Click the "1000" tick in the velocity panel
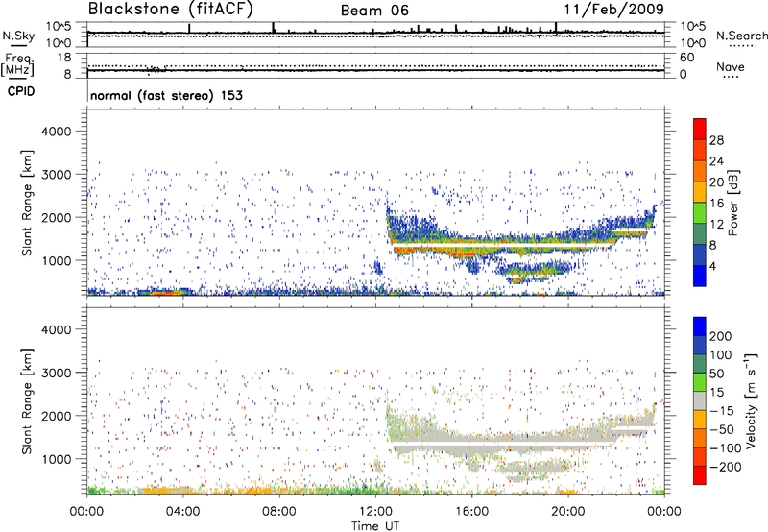This screenshot has height=532, width=768. pyautogui.click(x=56, y=459)
